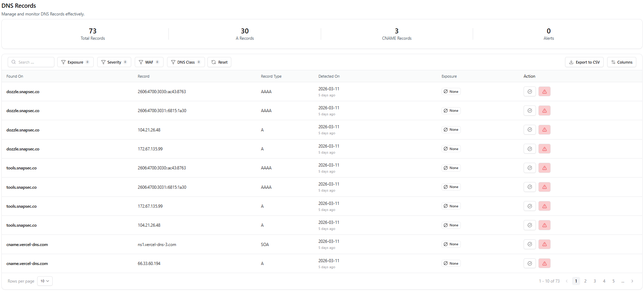This screenshot has width=644, height=291.
Task: Select 66.33.60.194 record text
Action: [149, 264]
